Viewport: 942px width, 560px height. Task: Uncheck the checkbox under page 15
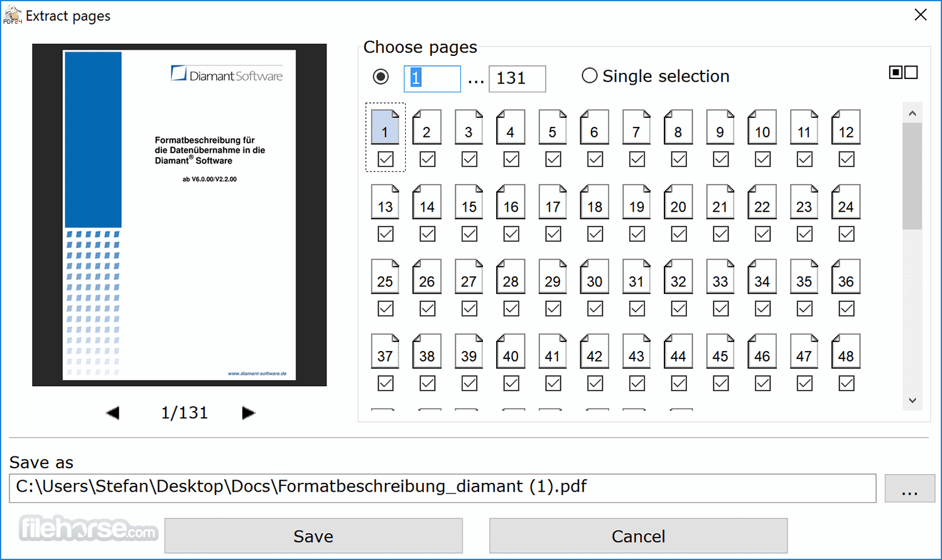tap(469, 234)
